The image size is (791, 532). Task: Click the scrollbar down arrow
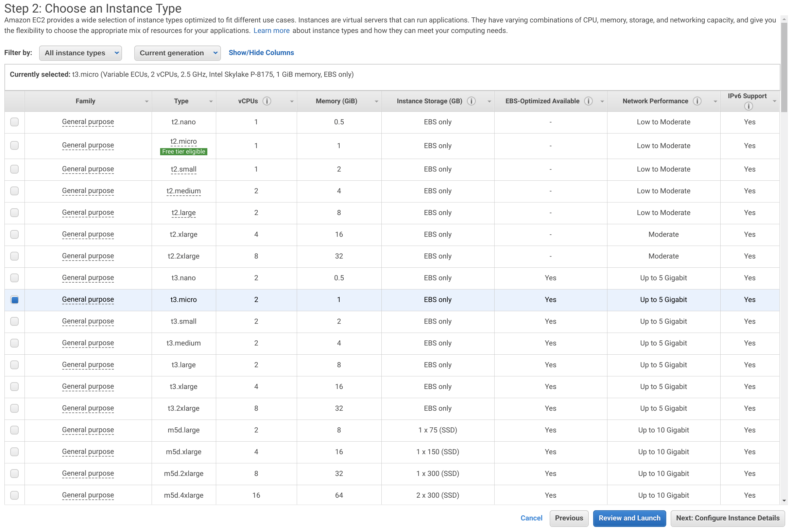tap(784, 501)
